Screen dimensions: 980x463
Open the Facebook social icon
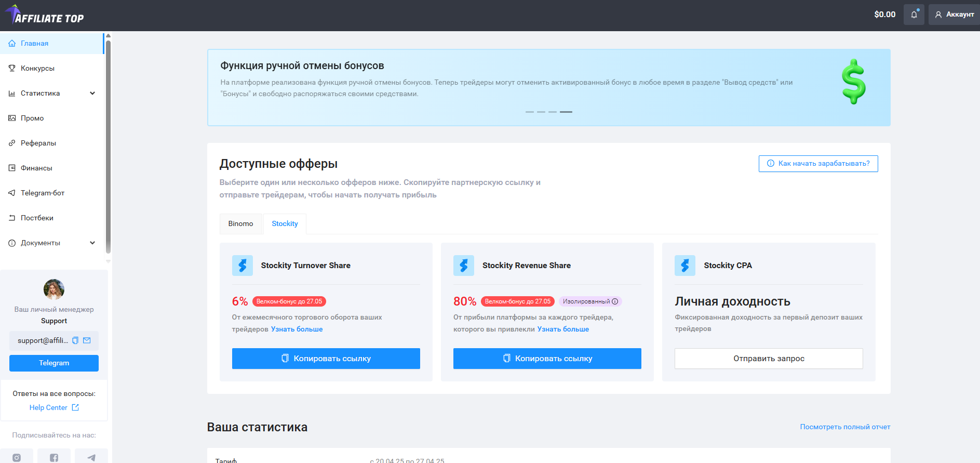(54, 457)
